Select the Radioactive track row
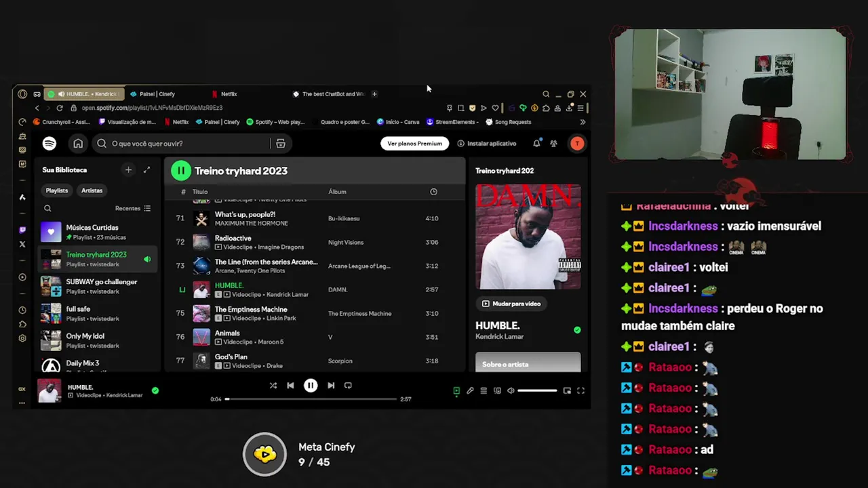The width and height of the screenshot is (868, 488). pyautogui.click(x=315, y=242)
